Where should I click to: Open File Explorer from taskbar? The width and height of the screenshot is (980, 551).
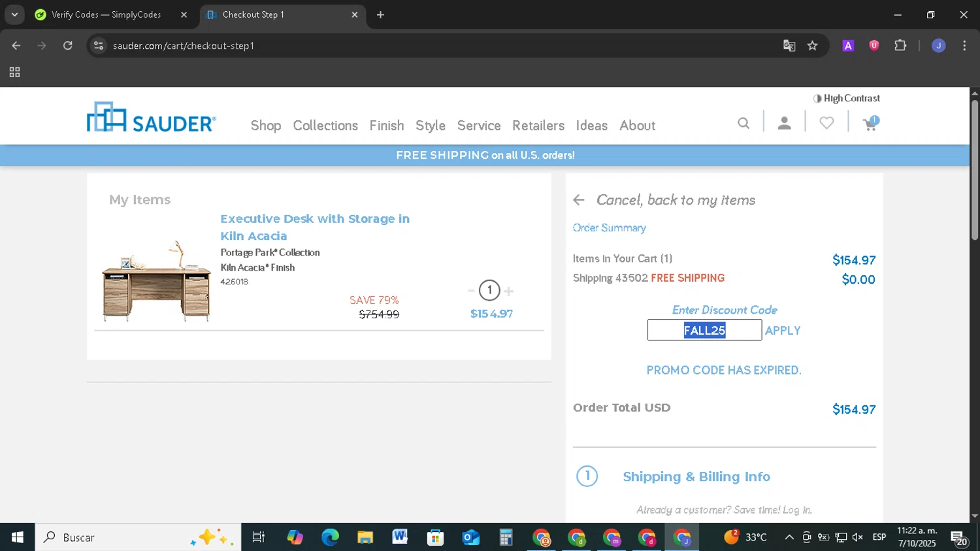[x=365, y=537]
